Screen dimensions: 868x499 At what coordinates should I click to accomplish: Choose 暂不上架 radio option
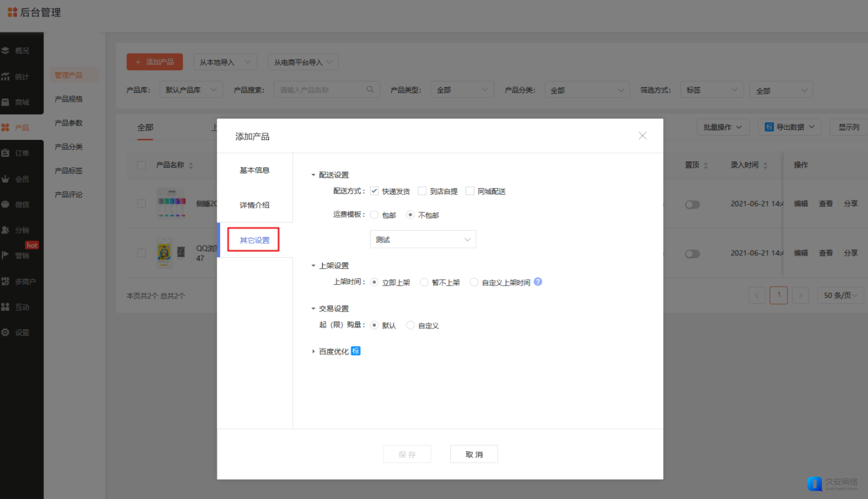[424, 283]
